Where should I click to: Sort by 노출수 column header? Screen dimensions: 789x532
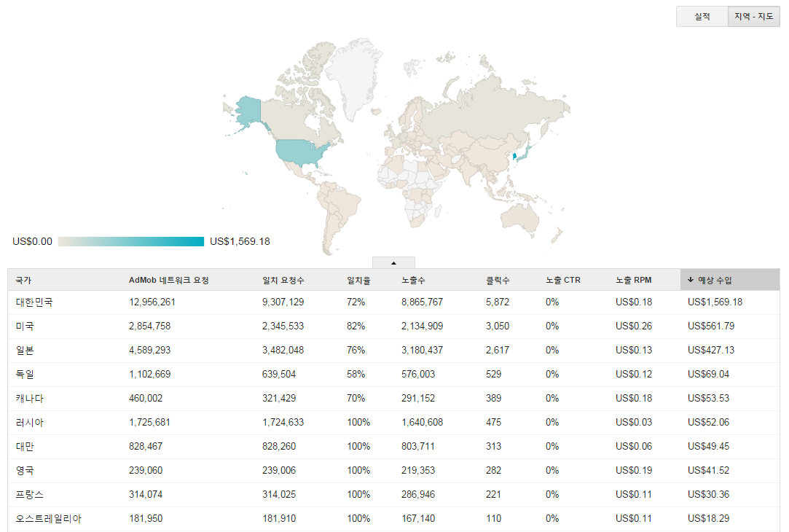413,281
